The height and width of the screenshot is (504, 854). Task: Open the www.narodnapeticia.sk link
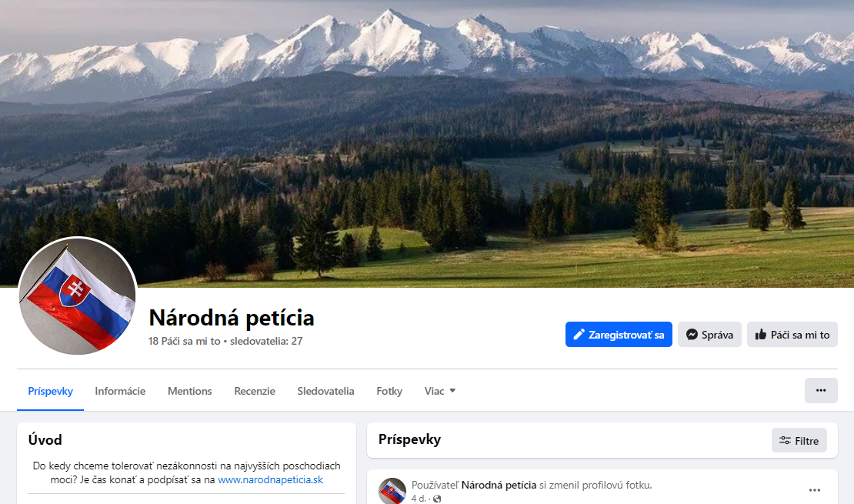tap(270, 479)
